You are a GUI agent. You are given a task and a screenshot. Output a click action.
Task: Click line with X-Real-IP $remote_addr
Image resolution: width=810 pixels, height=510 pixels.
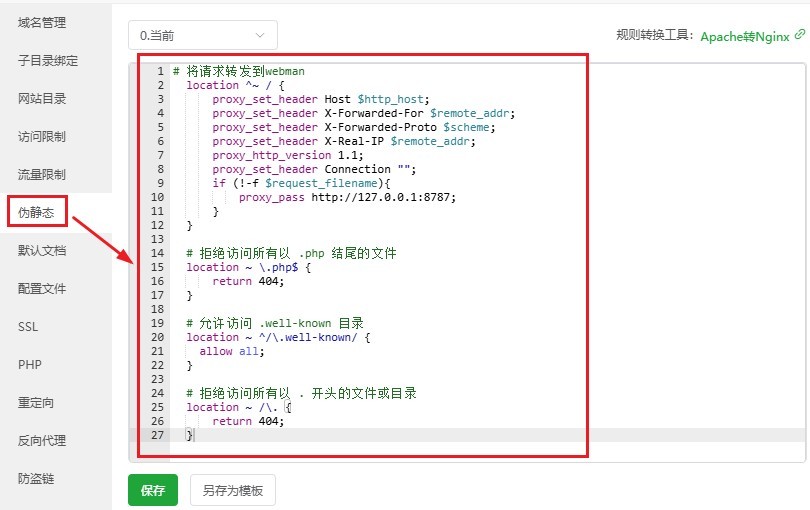pyautogui.click(x=344, y=141)
